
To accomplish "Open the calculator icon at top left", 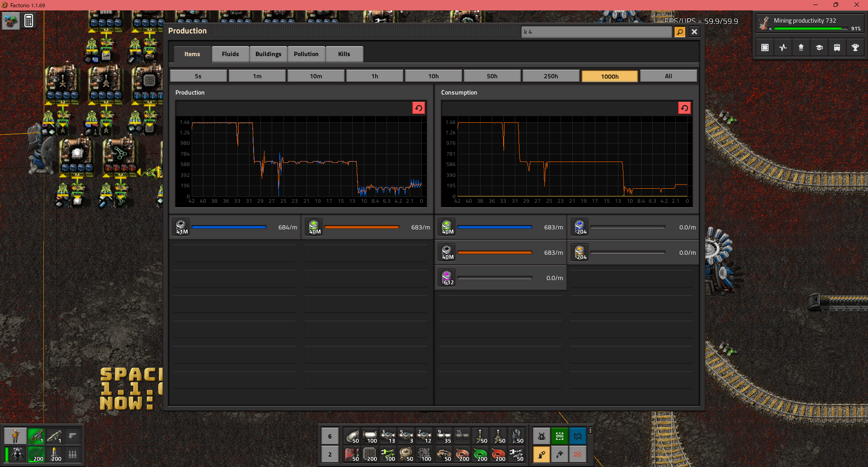I will (29, 21).
